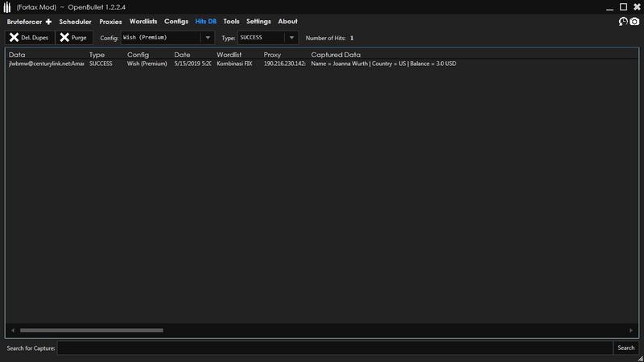Add a new Bruteforcer runner with plus icon
The image size is (644, 362).
click(48, 22)
